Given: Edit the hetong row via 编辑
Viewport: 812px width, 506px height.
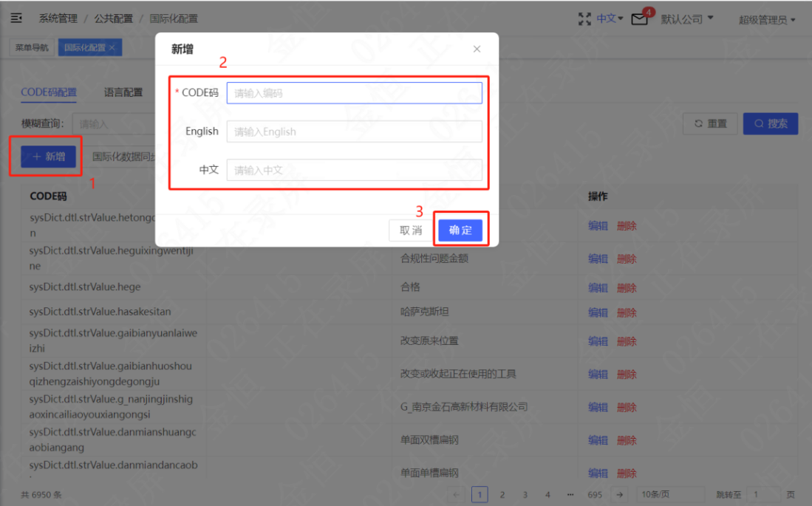Looking at the screenshot, I should point(598,226).
